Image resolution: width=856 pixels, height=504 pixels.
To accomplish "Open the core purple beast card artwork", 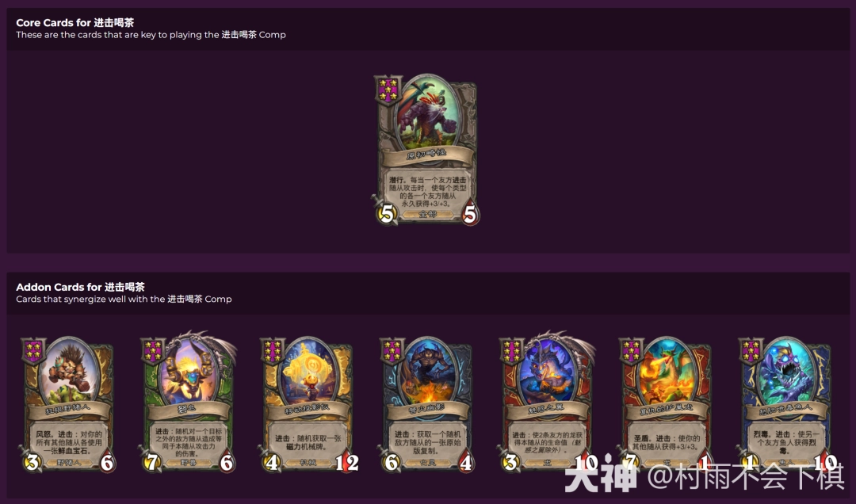I will 427,113.
